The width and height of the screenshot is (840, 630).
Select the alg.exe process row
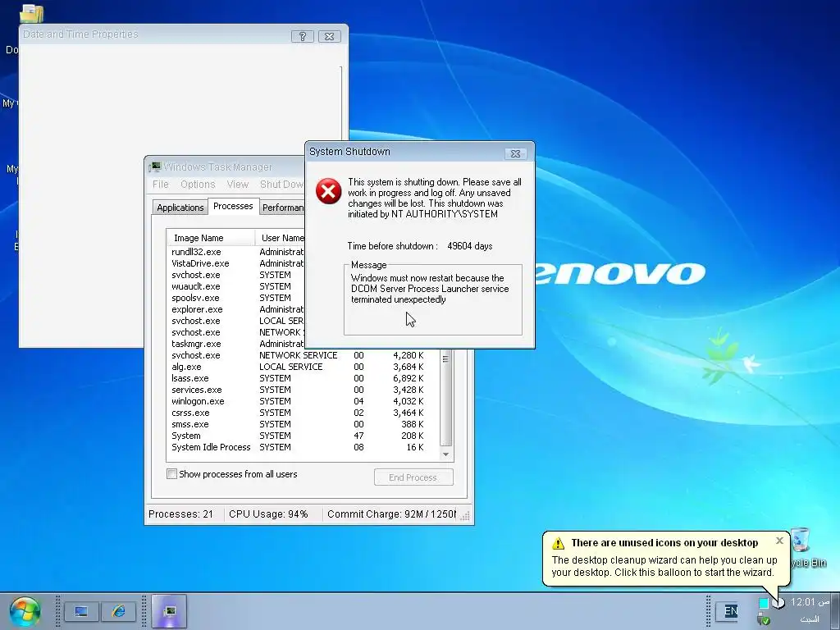coord(304,367)
